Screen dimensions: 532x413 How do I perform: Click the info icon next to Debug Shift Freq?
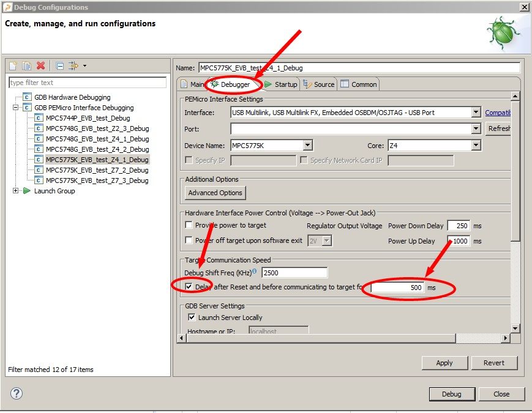pos(256,270)
